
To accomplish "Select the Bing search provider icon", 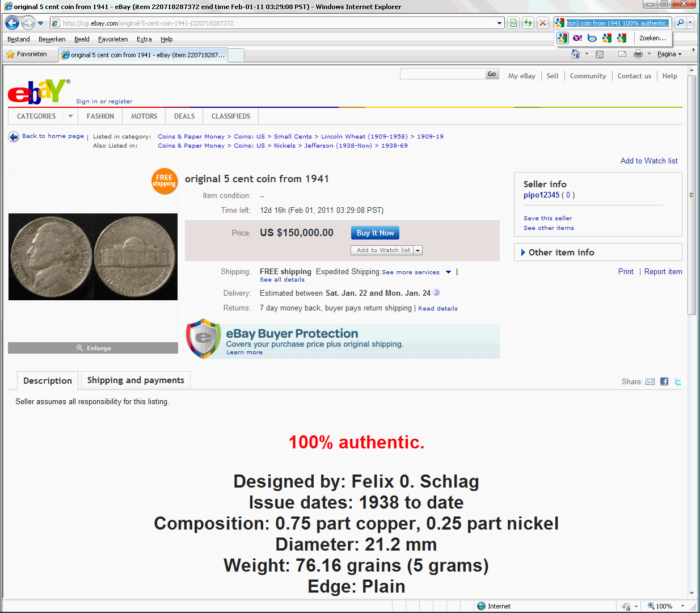I will tap(592, 38).
